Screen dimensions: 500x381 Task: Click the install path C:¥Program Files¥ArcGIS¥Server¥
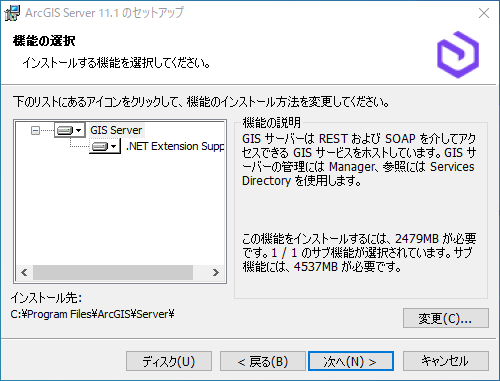pyautogui.click(x=92, y=314)
